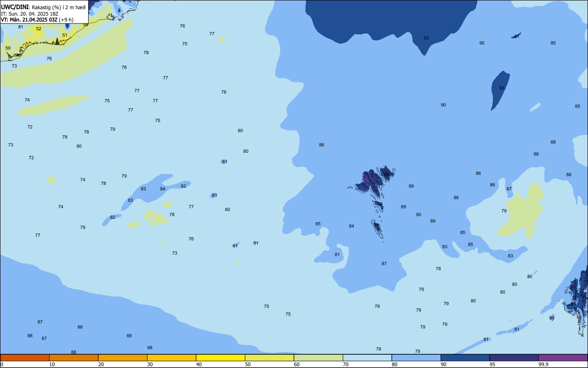Select the 10–20 orange legend swatch
Screen dimensions: 588x368
click(73, 357)
